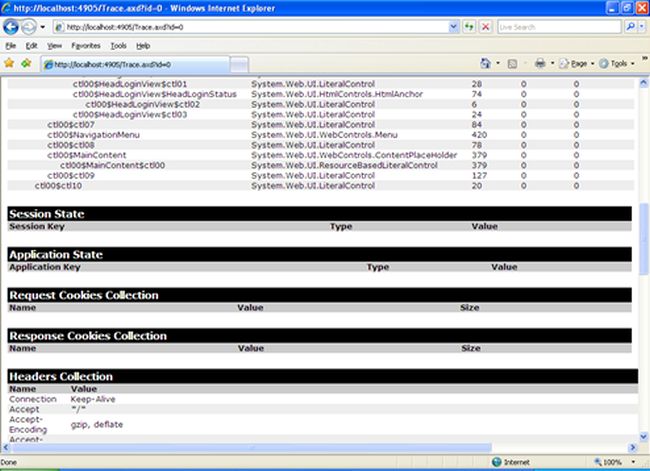Click the Home icon
Viewport: 650px width, 471px height.
(x=485, y=63)
